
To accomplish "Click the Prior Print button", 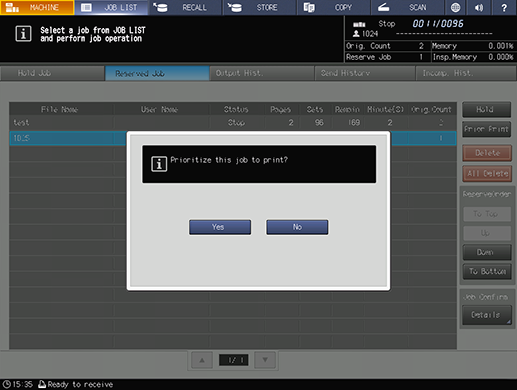I will tap(486, 129).
